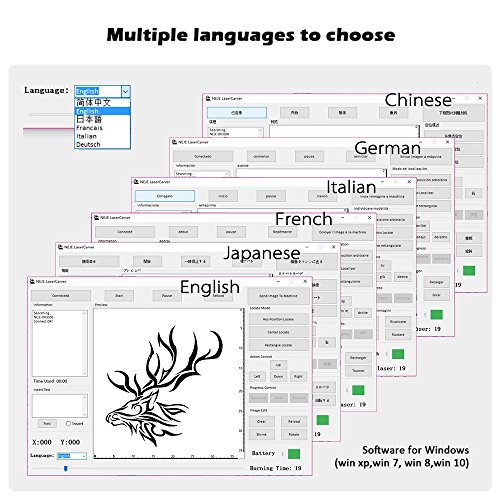500x500 pixels.
Task: Click comienza button in German-labeled window
Action: point(261,156)
